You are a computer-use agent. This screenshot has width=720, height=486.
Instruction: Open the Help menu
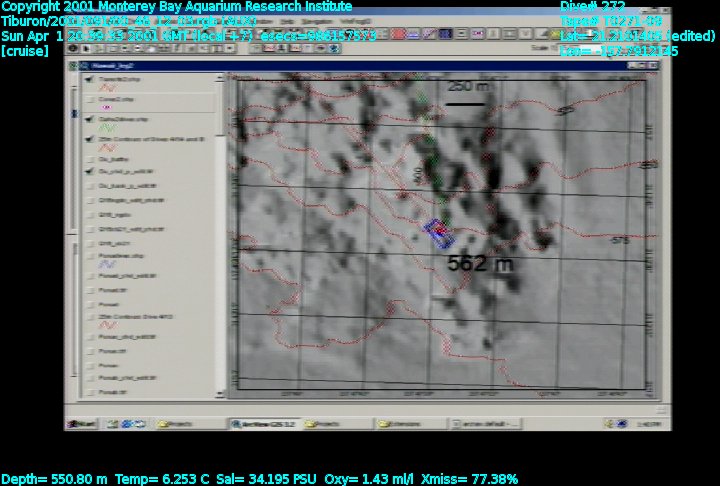[x=288, y=20]
